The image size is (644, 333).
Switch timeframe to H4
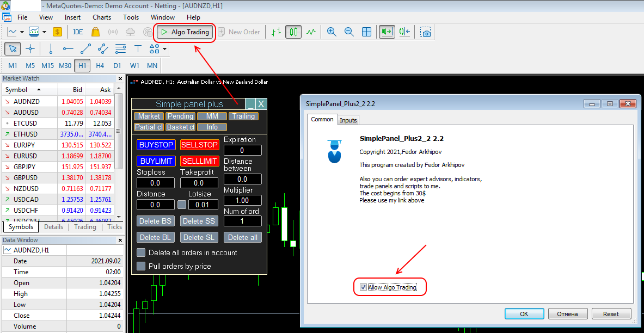[100, 66]
